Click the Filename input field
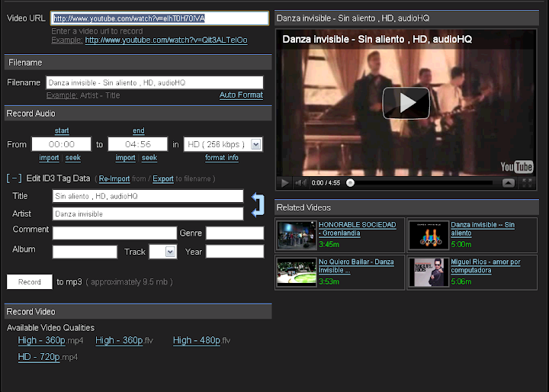This screenshot has height=392, width=549. 154,82
